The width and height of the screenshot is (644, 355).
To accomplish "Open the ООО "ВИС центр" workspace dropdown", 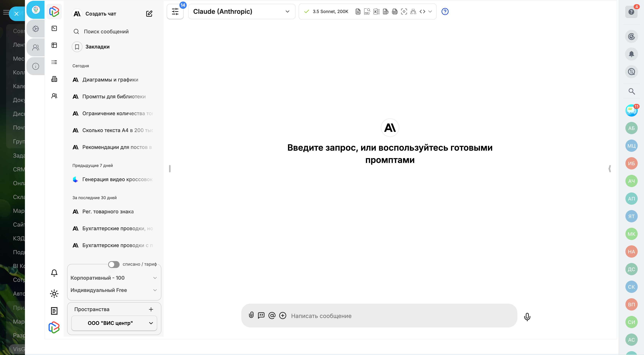I will [x=114, y=323].
